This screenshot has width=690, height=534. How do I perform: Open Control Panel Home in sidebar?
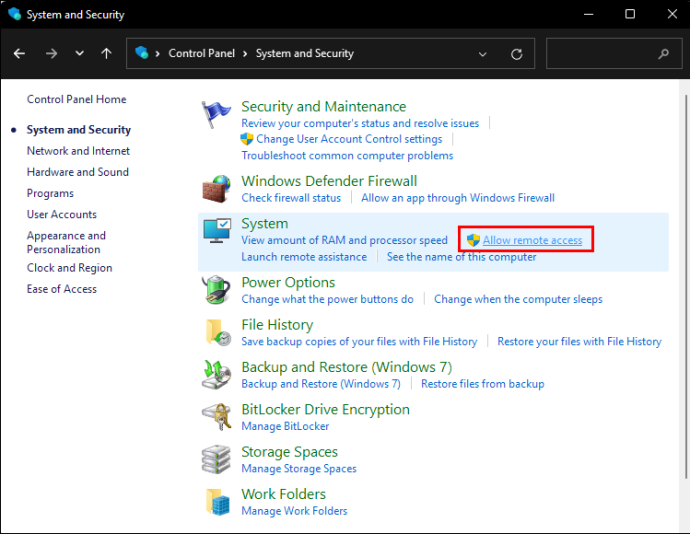[77, 99]
